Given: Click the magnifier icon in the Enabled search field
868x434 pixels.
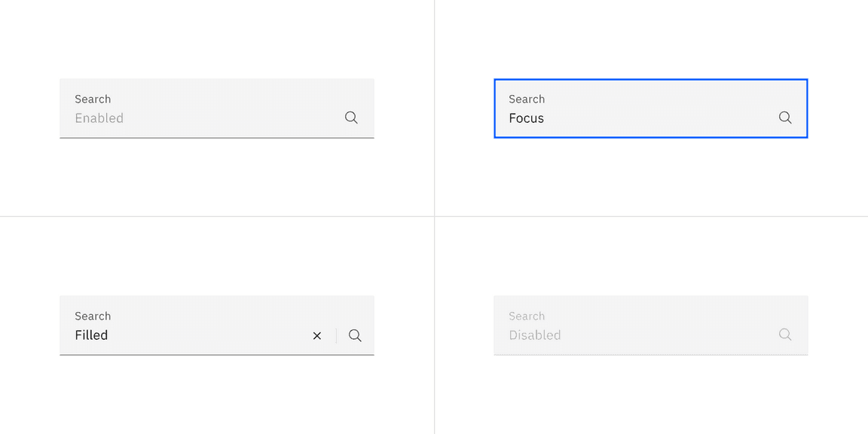Looking at the screenshot, I should [351, 118].
